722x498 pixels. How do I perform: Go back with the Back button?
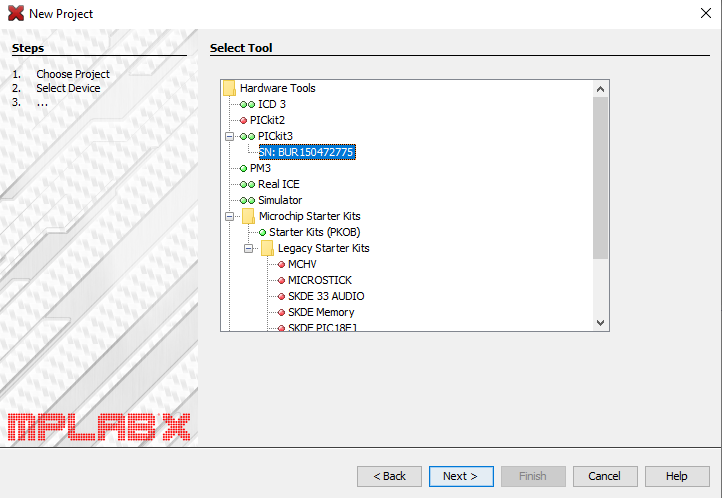click(389, 476)
